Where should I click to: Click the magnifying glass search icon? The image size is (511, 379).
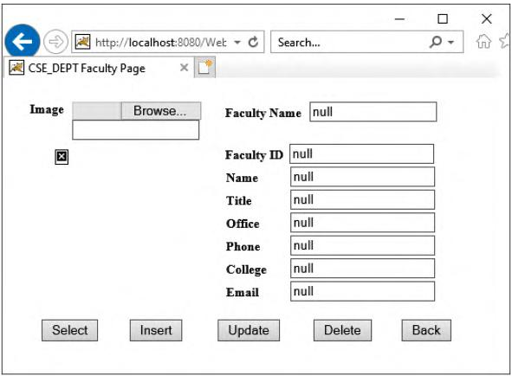click(436, 42)
